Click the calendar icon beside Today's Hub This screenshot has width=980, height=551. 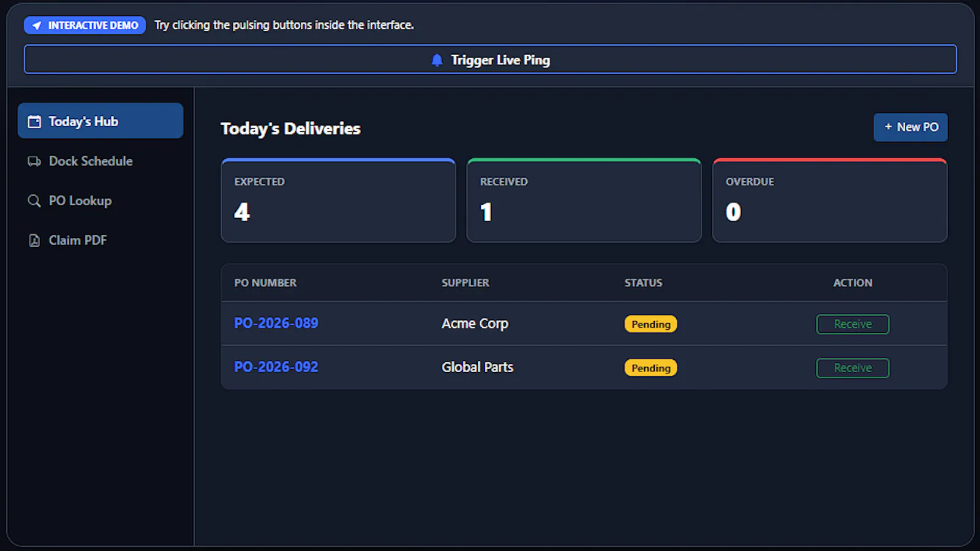34,121
